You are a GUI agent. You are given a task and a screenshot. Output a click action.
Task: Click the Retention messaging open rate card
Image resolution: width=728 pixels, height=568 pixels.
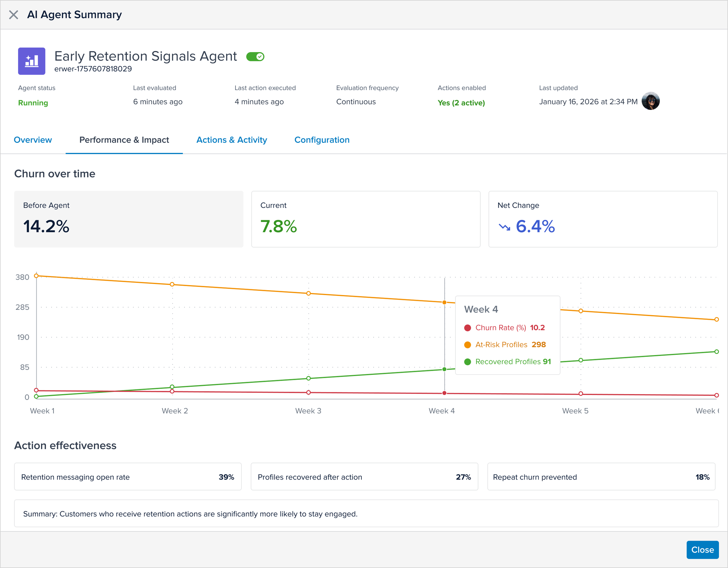pos(128,477)
